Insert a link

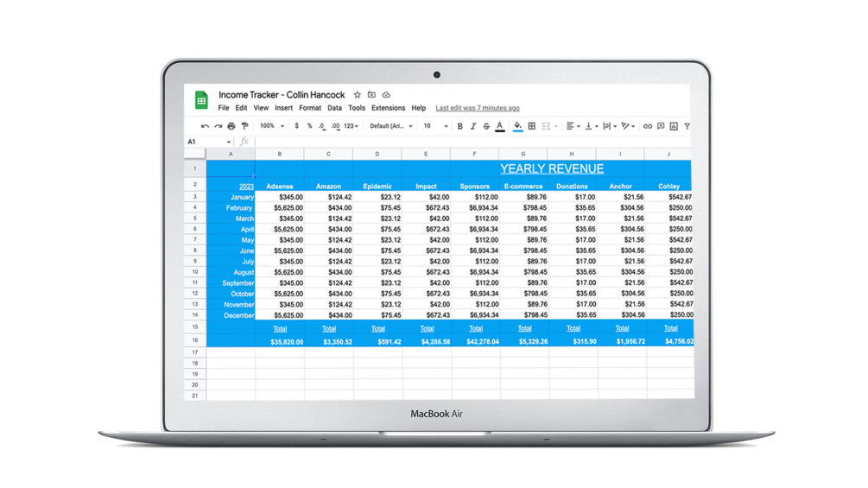pyautogui.click(x=647, y=126)
